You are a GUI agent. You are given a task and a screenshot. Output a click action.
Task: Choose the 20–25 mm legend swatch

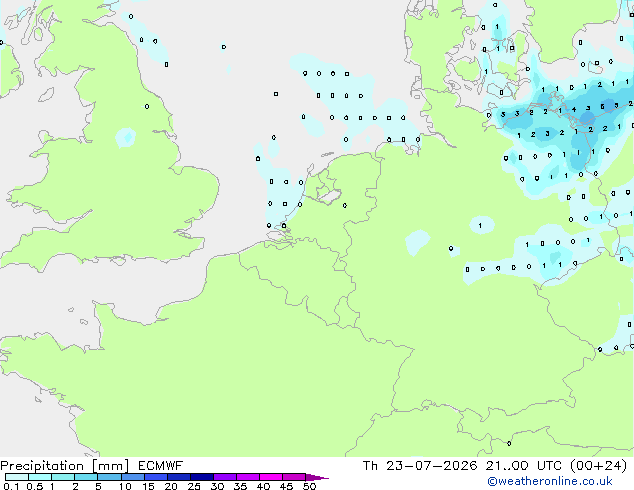click(179, 477)
